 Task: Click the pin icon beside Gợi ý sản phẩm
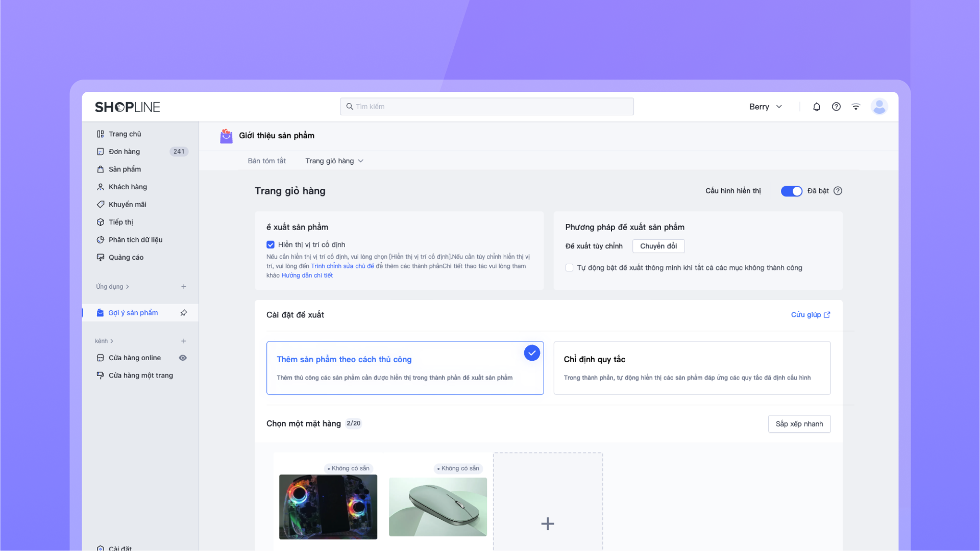(x=184, y=313)
